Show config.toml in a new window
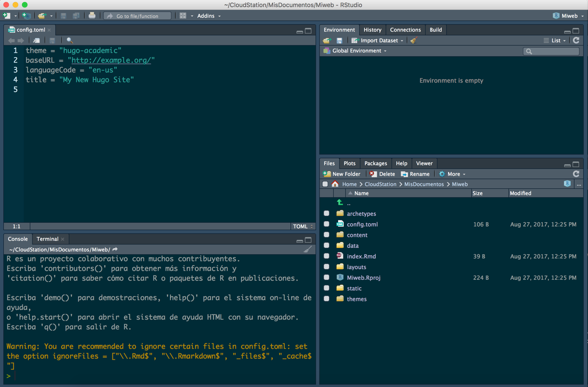This screenshot has width=588, height=387. tap(36, 40)
